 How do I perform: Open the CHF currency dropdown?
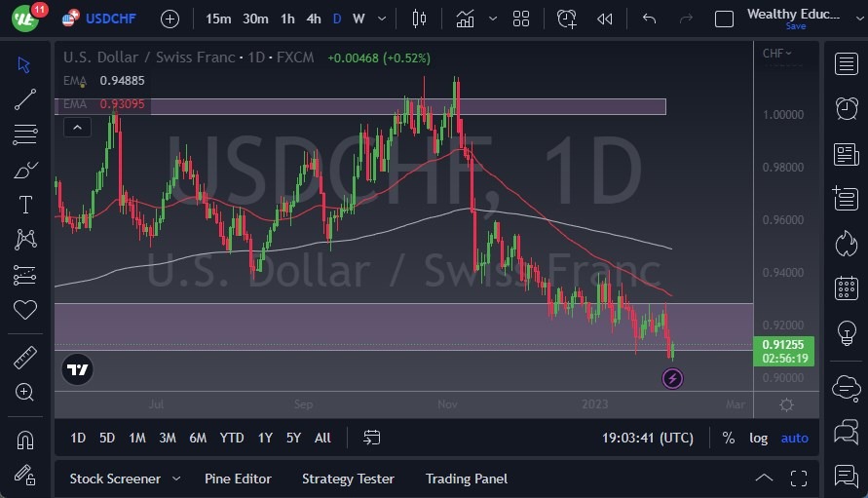pos(776,54)
